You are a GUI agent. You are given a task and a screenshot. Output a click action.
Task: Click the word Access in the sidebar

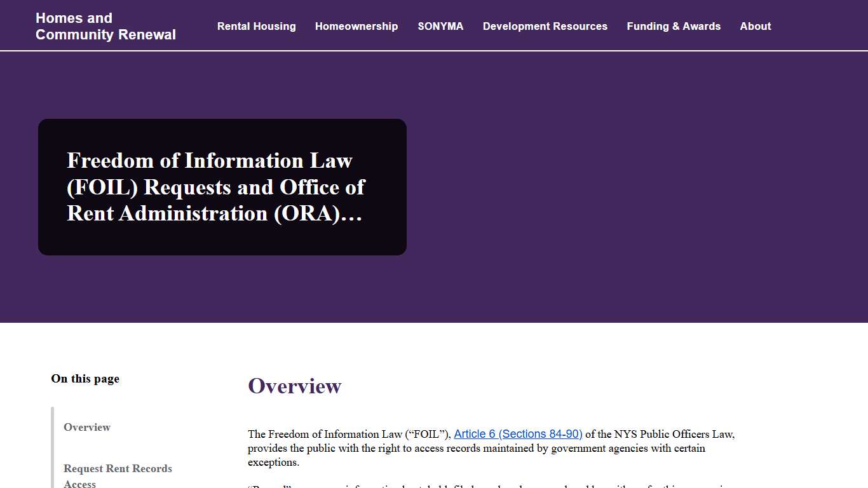(x=79, y=483)
